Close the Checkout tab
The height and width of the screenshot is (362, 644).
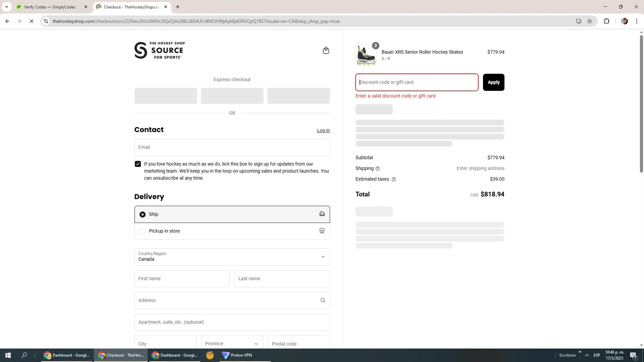166,7
